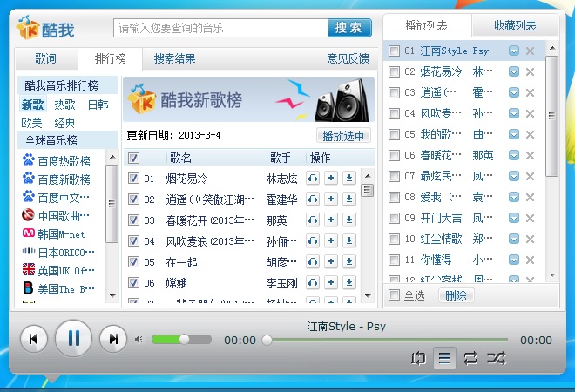Open dropdown for playlist 爱我
The height and width of the screenshot is (392, 575).
pyautogui.click(x=514, y=197)
